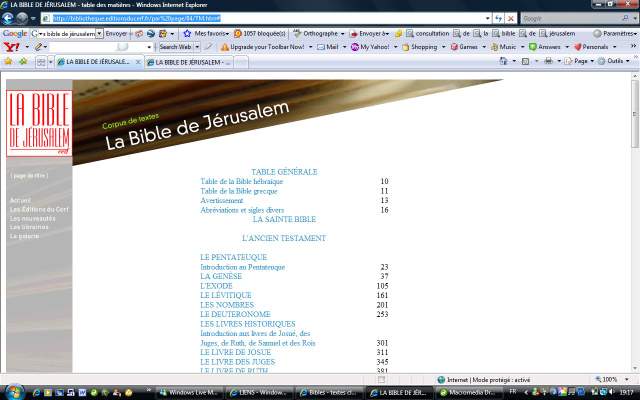Viewport: 640px width, 400px height.
Task: Go back with the browser Back arrow
Action: coord(8,18)
